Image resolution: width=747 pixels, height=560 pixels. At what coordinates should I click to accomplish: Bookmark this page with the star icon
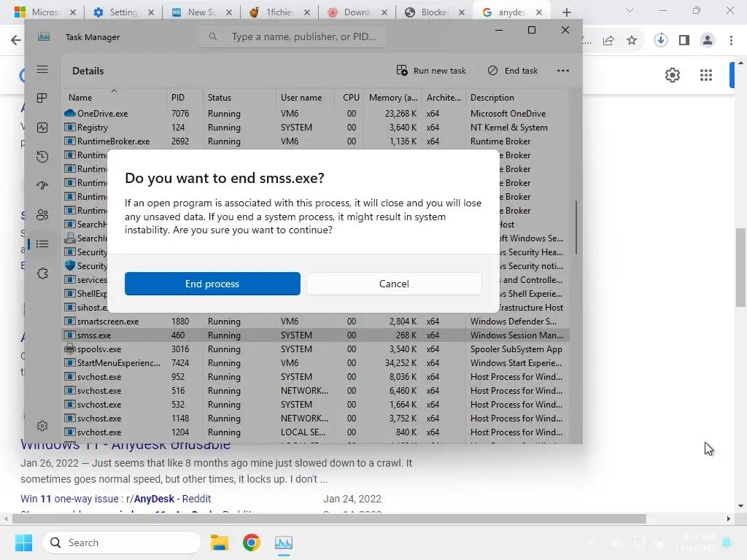(632, 41)
